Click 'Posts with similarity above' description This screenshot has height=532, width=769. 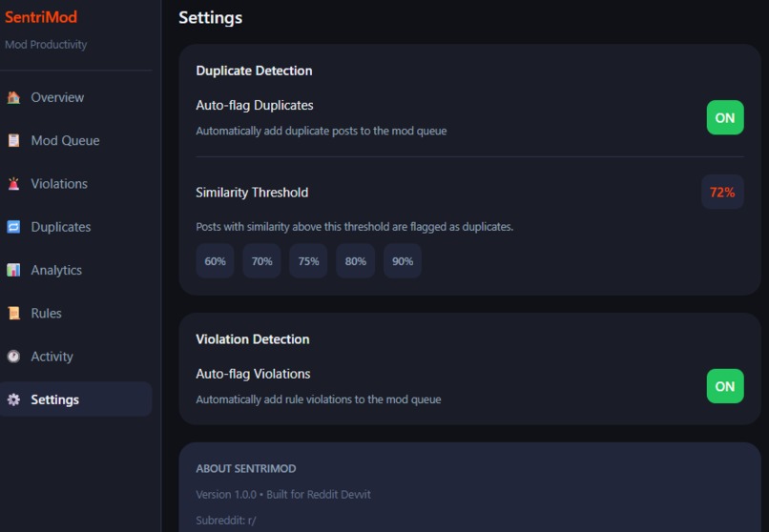[x=355, y=227]
